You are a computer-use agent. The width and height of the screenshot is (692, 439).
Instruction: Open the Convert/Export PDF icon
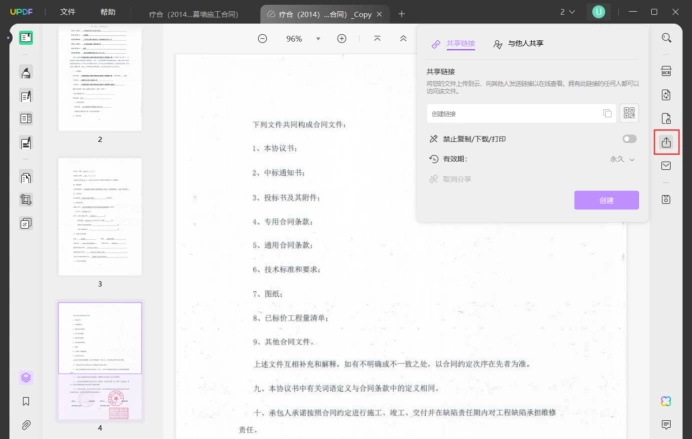(x=666, y=95)
